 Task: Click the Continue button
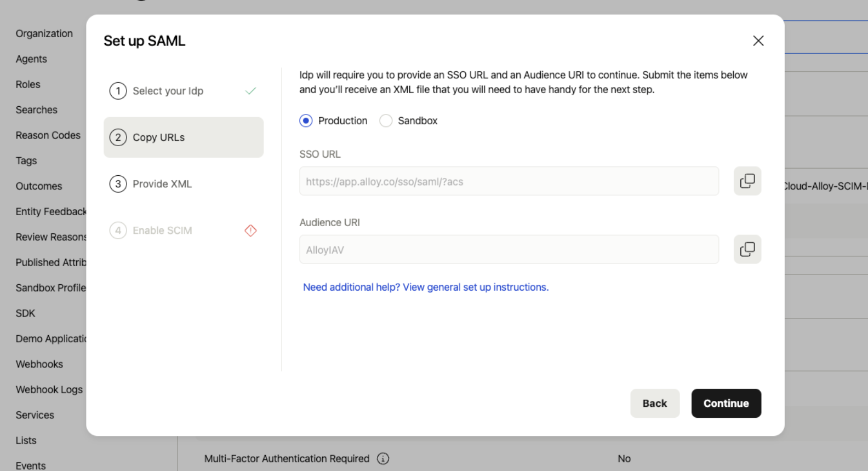pos(726,404)
